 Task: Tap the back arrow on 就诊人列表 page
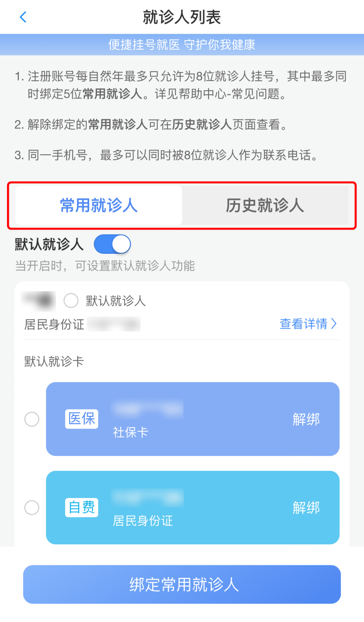[23, 17]
